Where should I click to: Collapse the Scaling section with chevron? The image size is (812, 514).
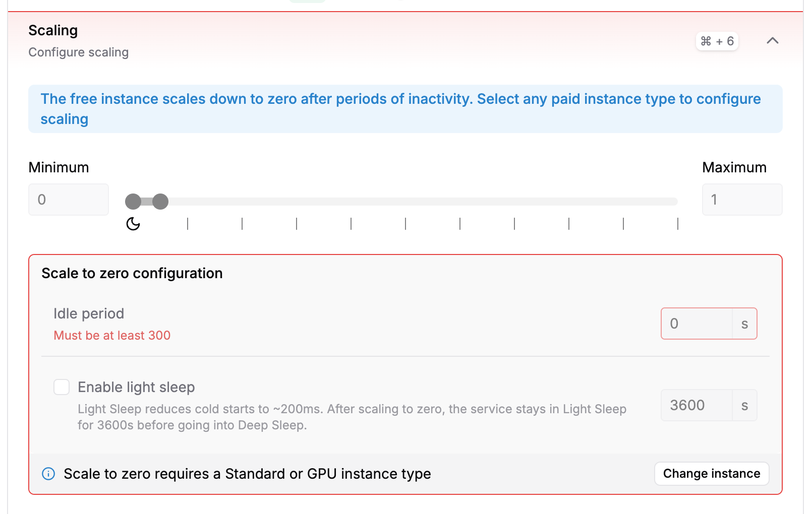pos(772,41)
